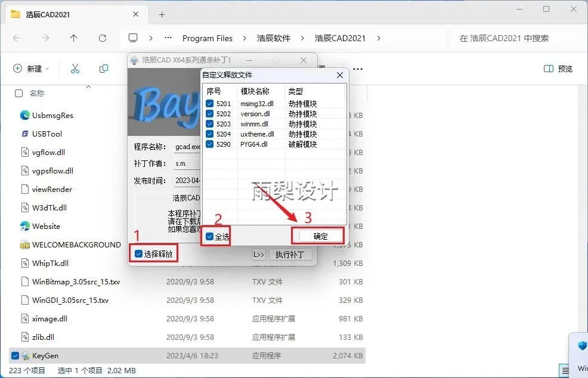
Task: Click details view icon in status bar
Action: pos(565,370)
